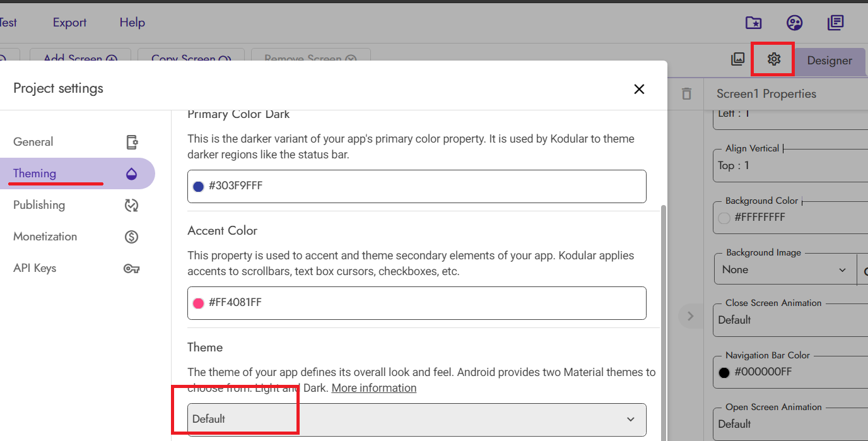The image size is (868, 441).
Task: Open the API Keys settings section
Action: click(78, 268)
